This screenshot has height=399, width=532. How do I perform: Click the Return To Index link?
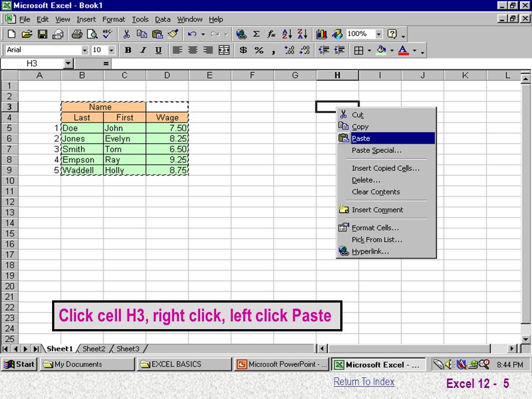(364, 382)
